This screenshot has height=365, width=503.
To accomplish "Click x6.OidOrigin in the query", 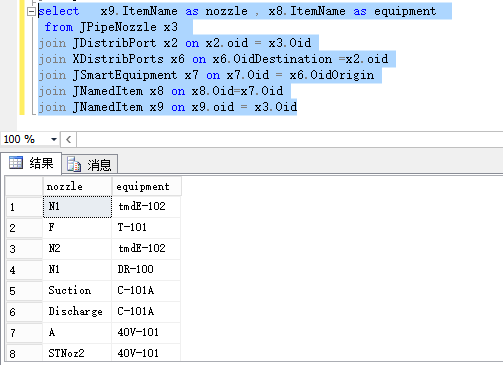I will click(x=332, y=75).
